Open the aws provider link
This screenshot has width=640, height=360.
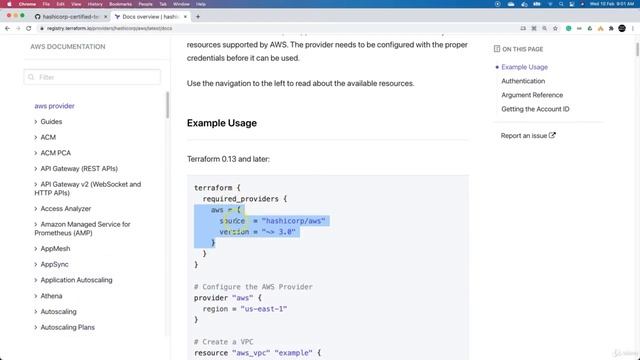tap(54, 106)
